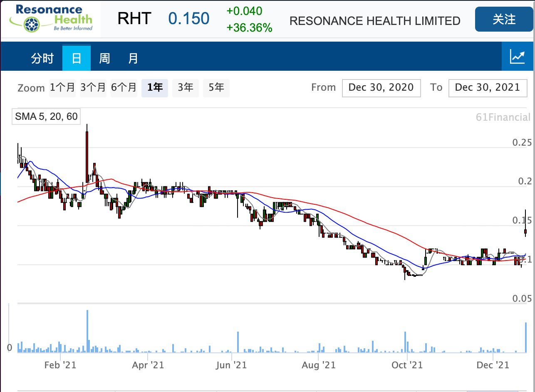
Task: Click the Apr '21 axis label
Action: click(x=148, y=365)
